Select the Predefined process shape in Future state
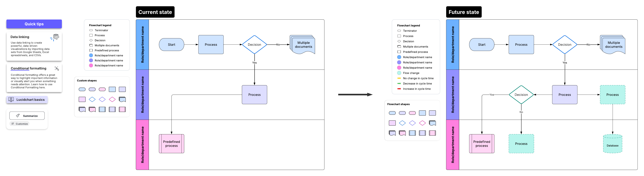 click(481, 144)
